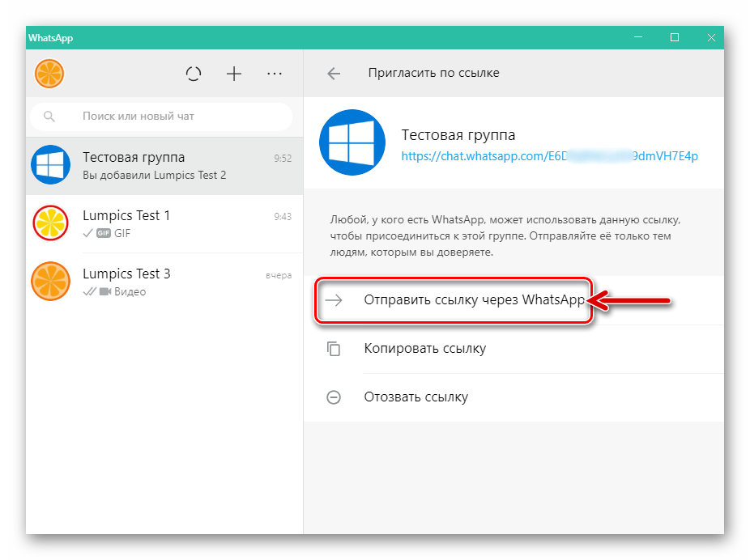
Task: Choose 'Отозвать ссылку'
Action: tap(513, 397)
